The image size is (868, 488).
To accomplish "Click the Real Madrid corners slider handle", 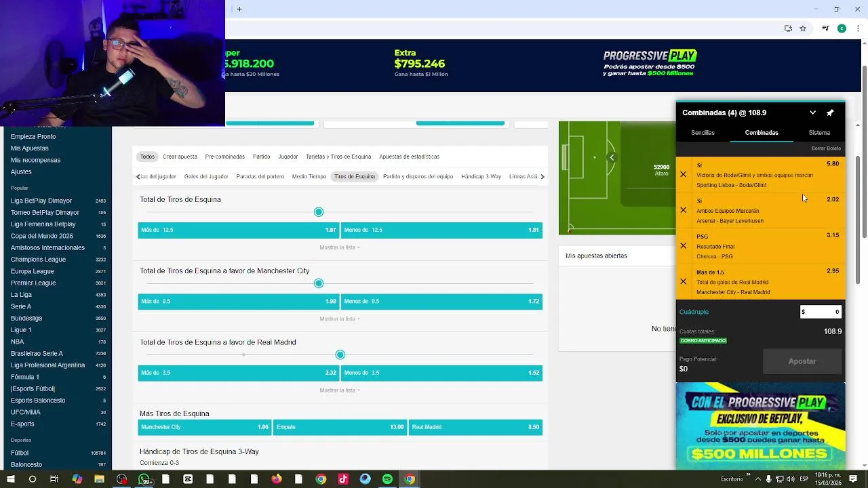I will tap(340, 354).
